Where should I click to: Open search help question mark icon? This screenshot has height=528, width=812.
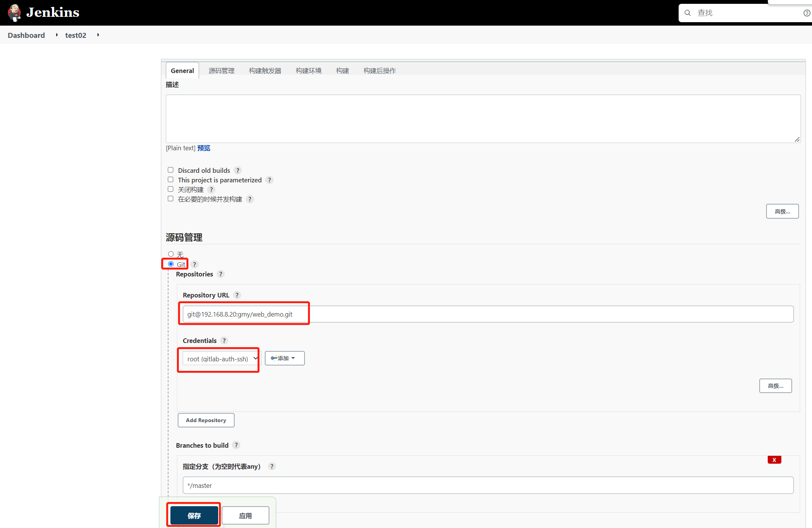(807, 13)
